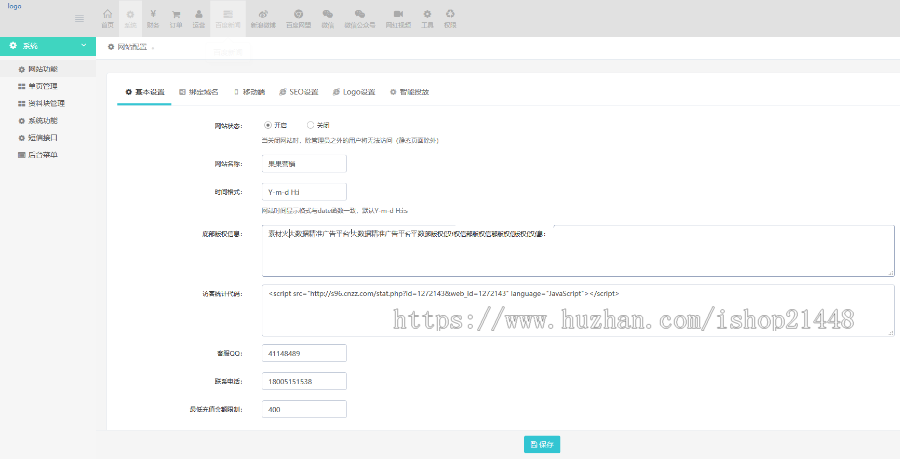Open the 财务 yen icon in top navigation
This screenshot has height=460, width=900.
point(153,18)
